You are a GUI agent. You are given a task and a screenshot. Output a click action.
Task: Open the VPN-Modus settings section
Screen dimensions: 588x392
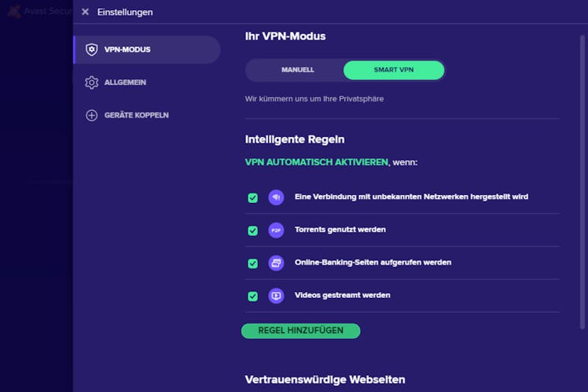coord(147,49)
